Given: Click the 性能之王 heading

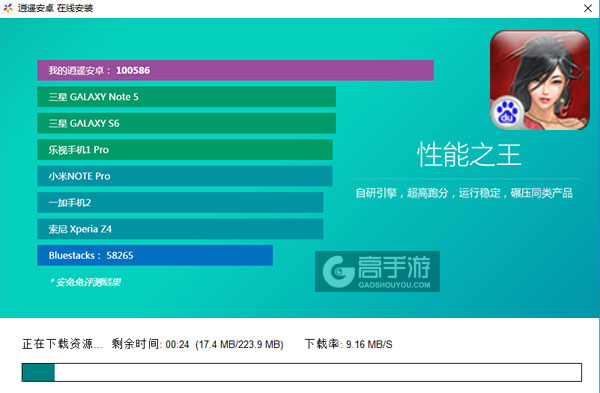Looking at the screenshot, I should click(469, 155).
